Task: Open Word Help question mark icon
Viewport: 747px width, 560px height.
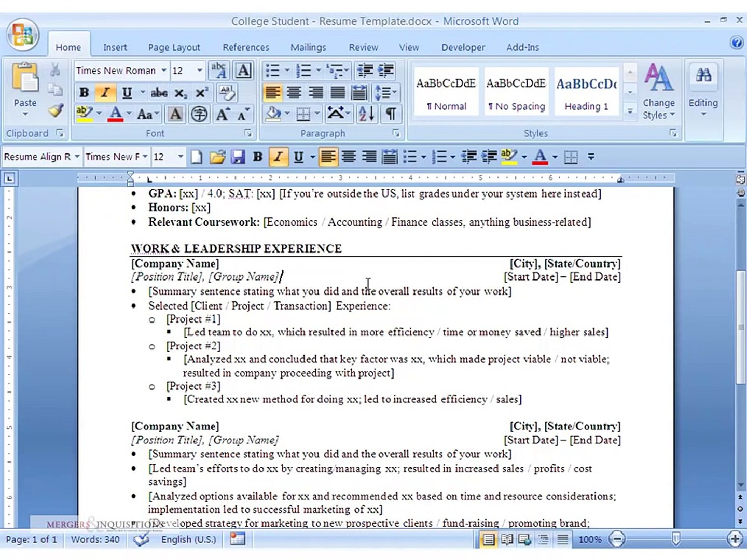Action: click(x=737, y=43)
